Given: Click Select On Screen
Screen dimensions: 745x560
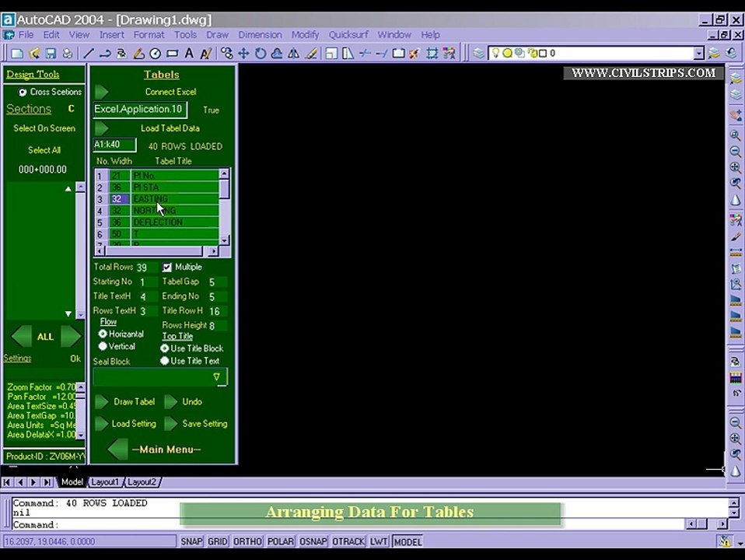Looking at the screenshot, I should coord(44,128).
